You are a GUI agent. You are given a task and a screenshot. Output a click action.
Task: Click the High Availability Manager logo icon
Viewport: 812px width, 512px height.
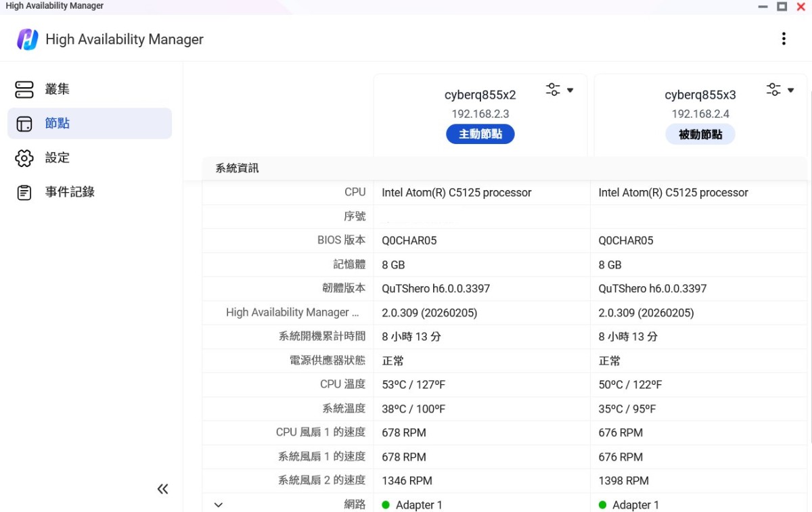(27, 39)
